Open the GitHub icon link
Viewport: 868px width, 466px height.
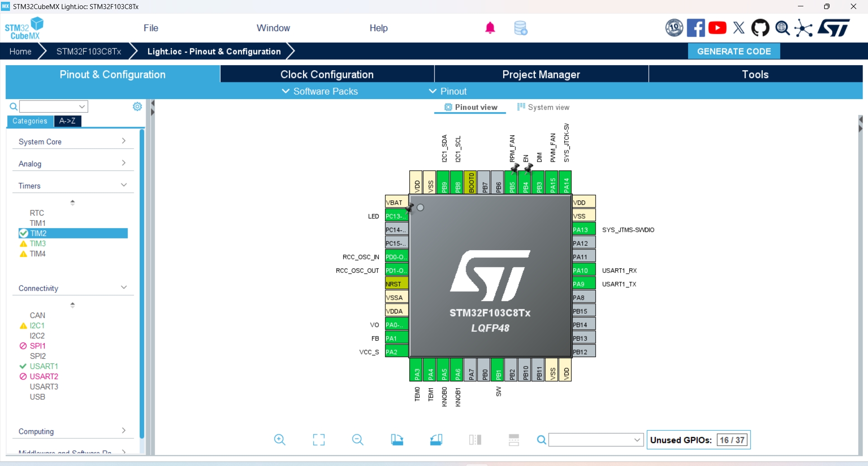pyautogui.click(x=760, y=28)
